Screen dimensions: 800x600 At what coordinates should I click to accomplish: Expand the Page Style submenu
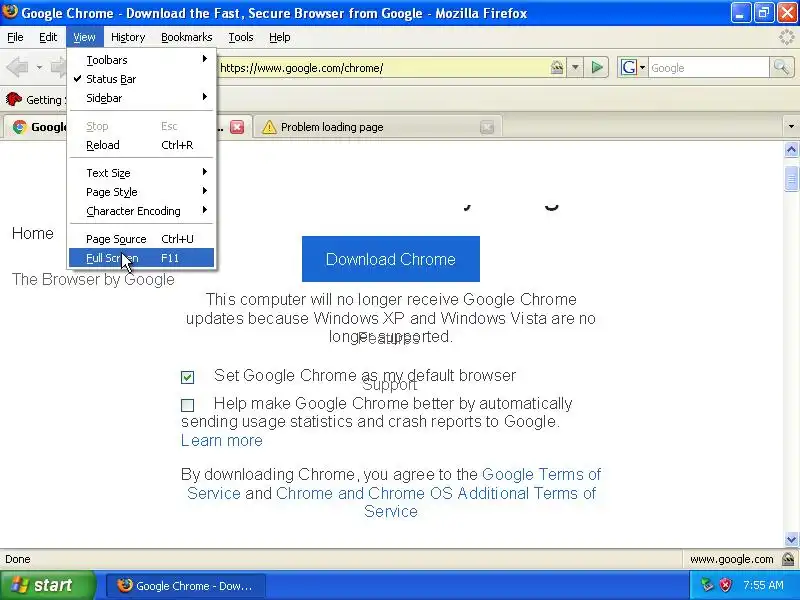pos(141,192)
